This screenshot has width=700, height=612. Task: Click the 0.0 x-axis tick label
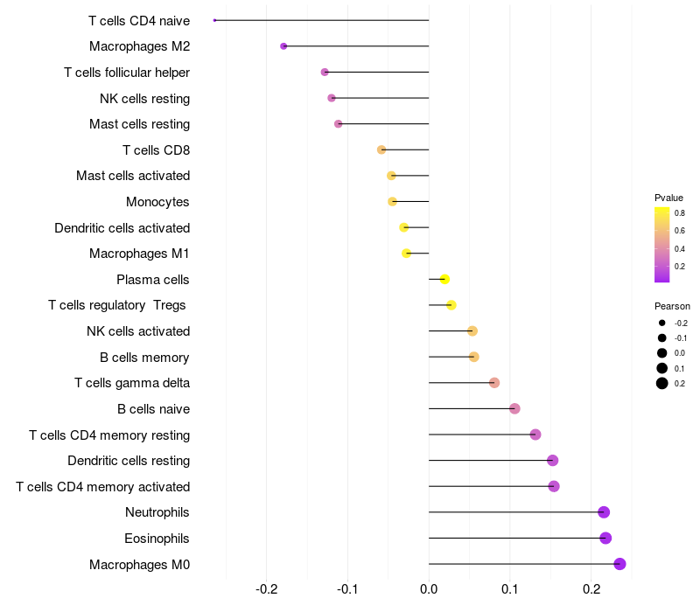coord(429,589)
